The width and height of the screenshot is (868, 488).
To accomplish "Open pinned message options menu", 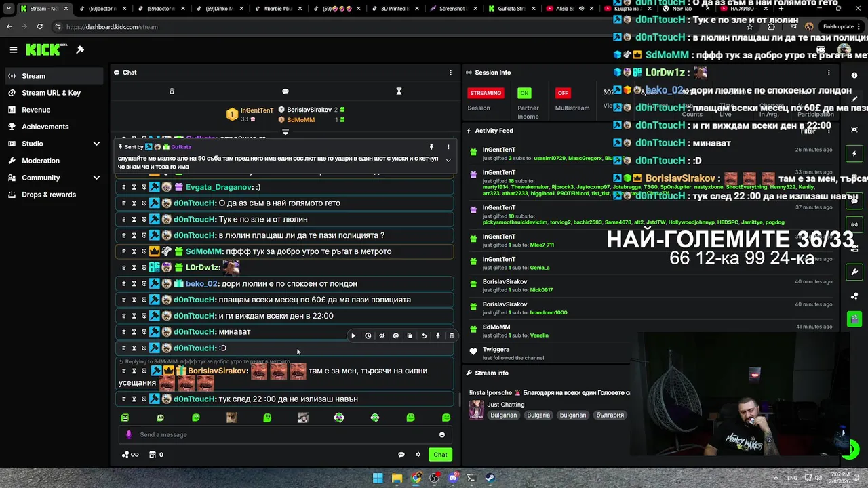I will 448,146.
